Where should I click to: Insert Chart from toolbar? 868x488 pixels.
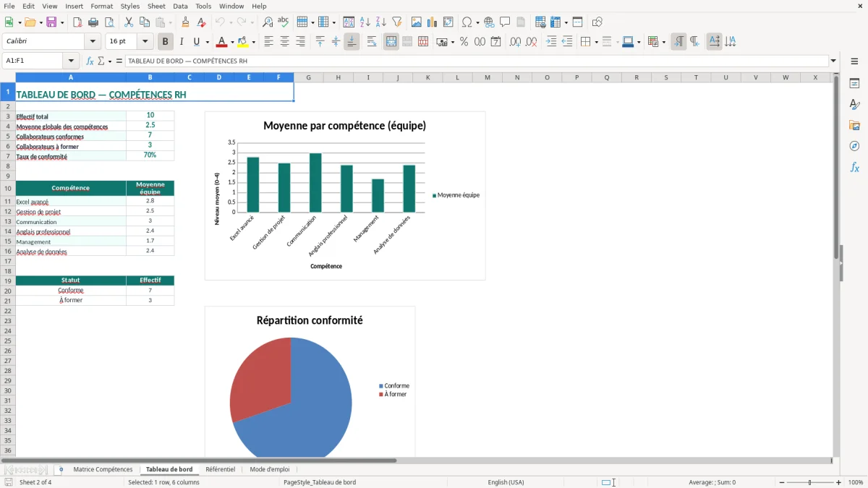433,22
